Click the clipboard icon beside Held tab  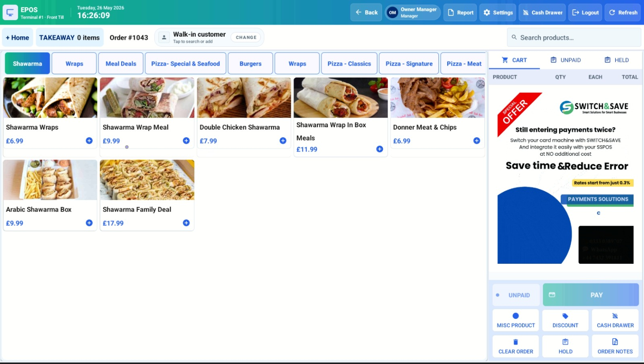pyautogui.click(x=607, y=60)
